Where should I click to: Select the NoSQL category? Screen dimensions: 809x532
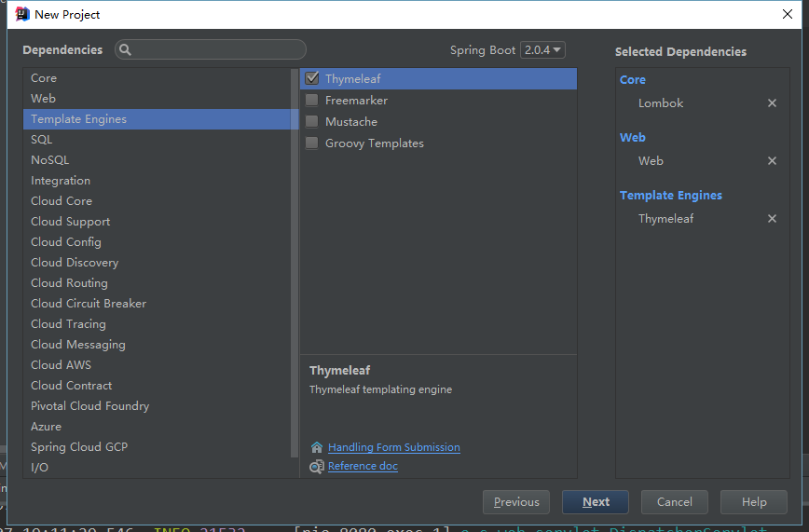coord(157,160)
